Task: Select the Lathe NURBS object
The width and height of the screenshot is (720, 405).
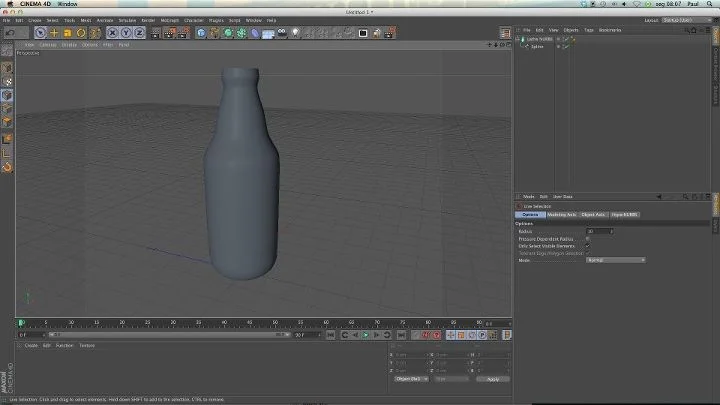Action: pos(540,39)
